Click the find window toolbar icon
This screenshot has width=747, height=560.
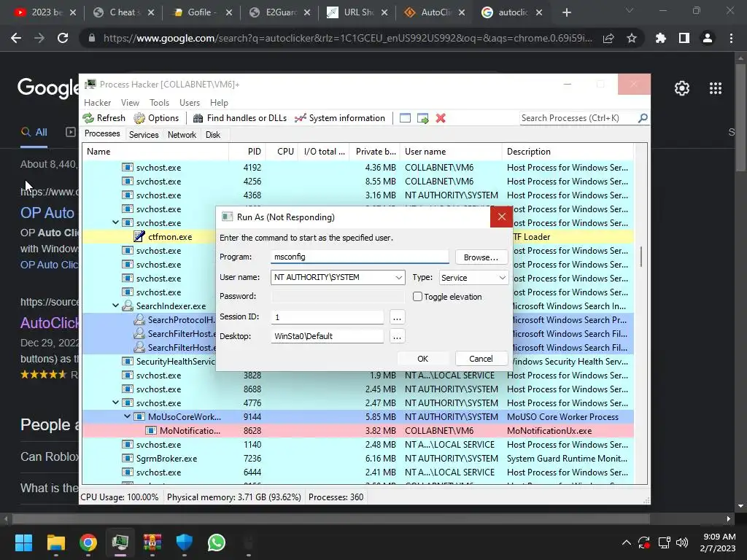tap(405, 118)
